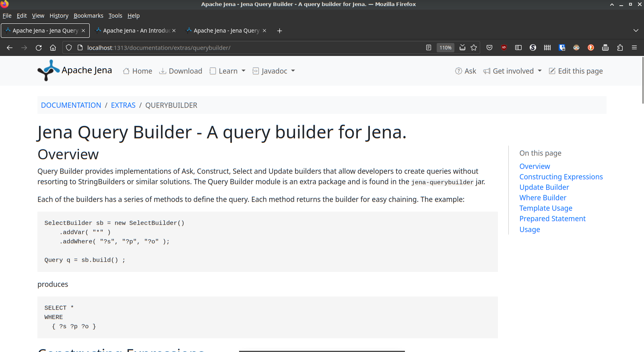Go to Home in the site navbar

point(138,71)
